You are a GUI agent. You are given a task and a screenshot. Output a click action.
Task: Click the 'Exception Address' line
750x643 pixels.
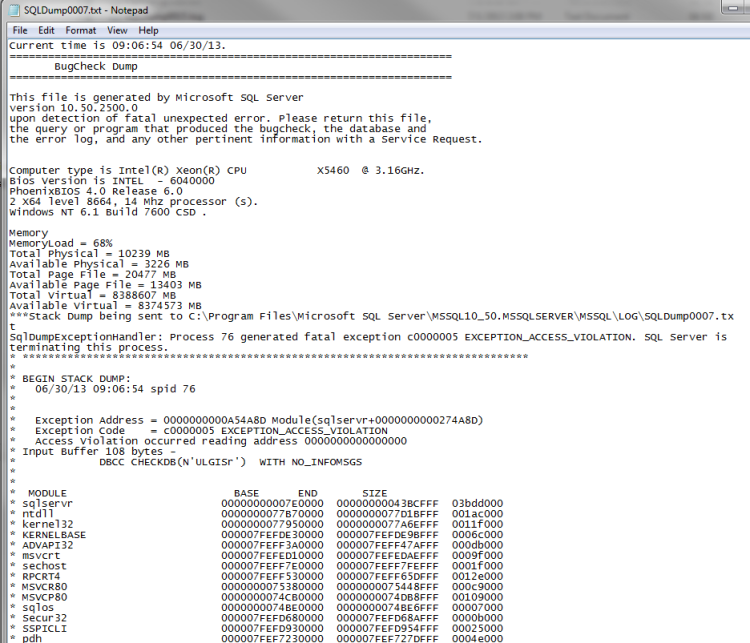click(x=259, y=421)
